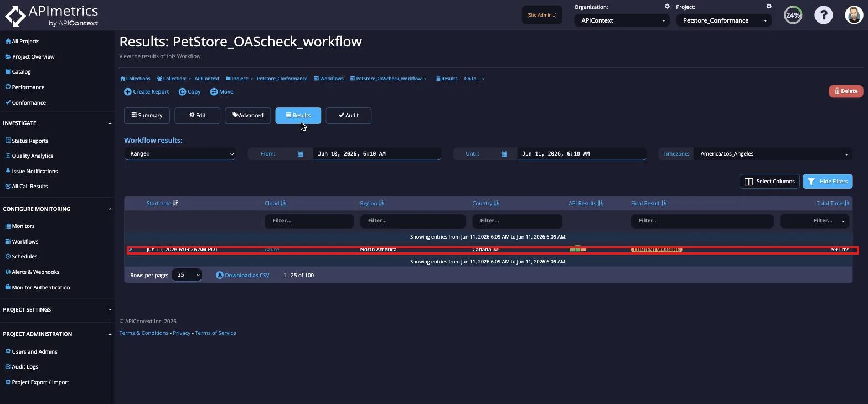
Task: Click the Move workflow action
Action: click(221, 92)
